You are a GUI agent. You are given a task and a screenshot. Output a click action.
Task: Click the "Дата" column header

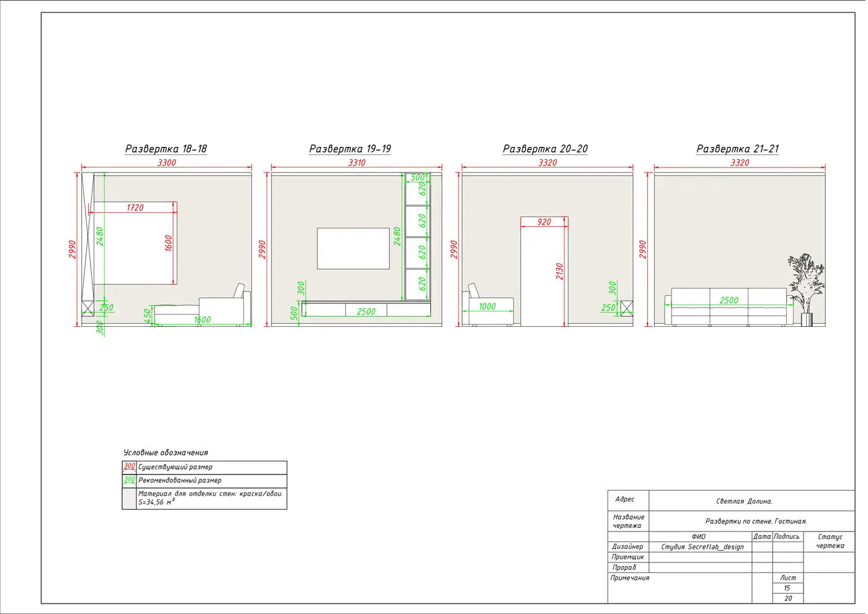(762, 536)
